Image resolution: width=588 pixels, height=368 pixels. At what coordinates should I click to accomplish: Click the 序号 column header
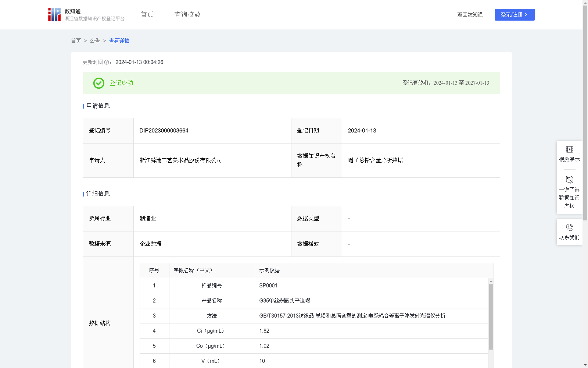(154, 270)
